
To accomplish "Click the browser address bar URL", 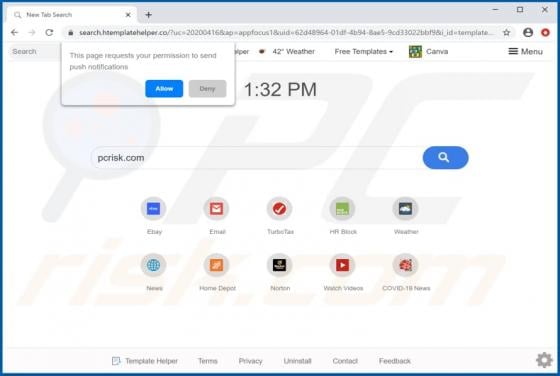I will pyautogui.click(x=286, y=32).
